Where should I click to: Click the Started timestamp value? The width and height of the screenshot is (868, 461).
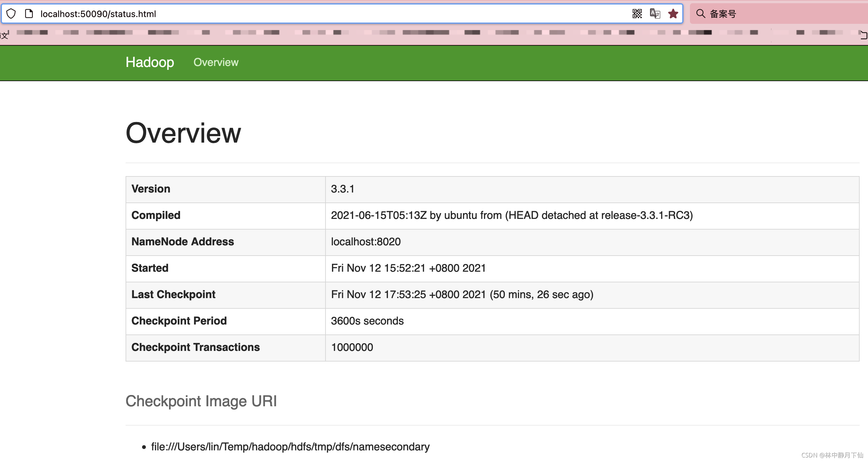408,268
